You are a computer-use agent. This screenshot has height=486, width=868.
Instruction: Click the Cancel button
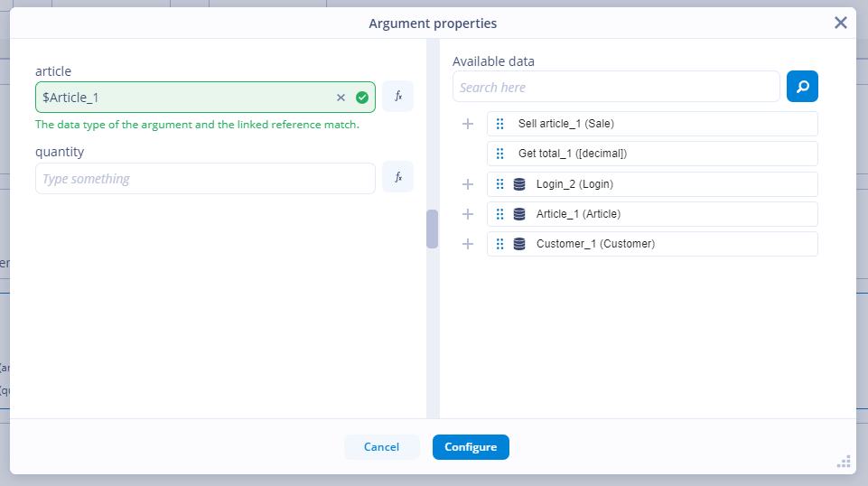(381, 447)
